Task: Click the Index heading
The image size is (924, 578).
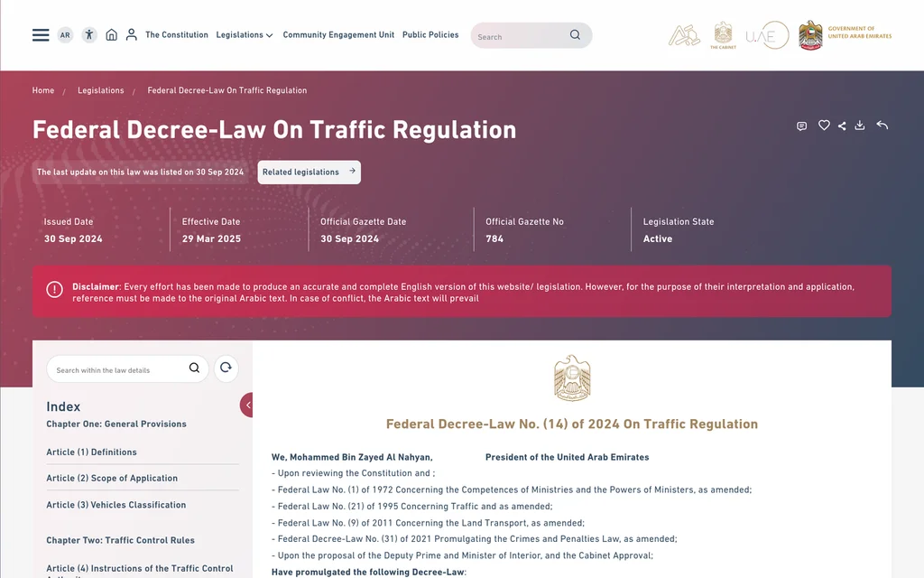Action: pyautogui.click(x=63, y=406)
